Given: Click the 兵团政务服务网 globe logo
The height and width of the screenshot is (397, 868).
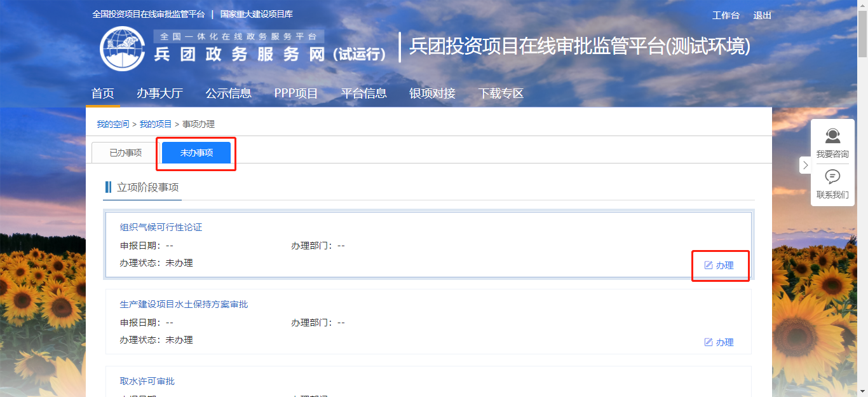Looking at the screenshot, I should coord(123,49).
